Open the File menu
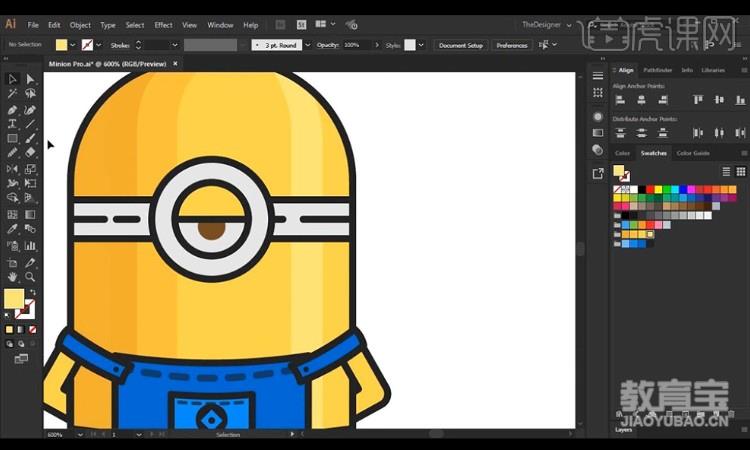Image resolution: width=750 pixels, height=450 pixels. 33,25
